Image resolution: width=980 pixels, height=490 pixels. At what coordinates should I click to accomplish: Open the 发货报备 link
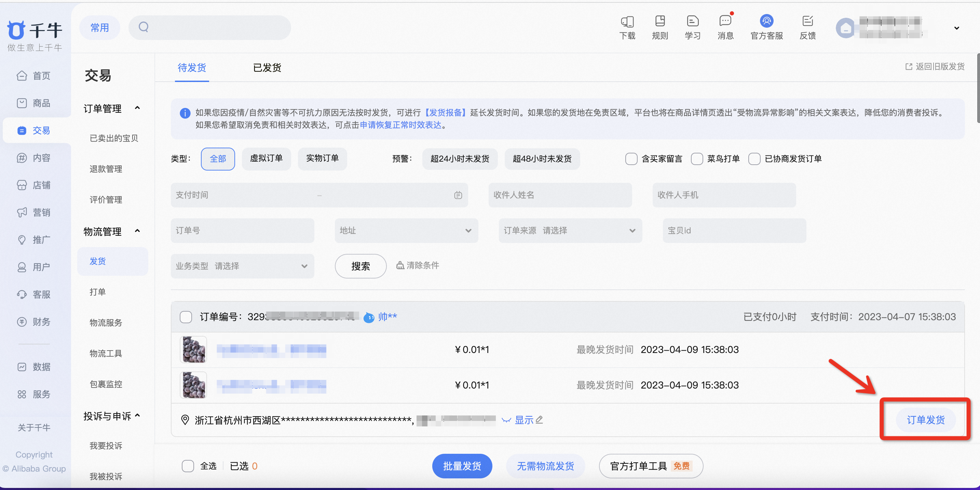446,113
